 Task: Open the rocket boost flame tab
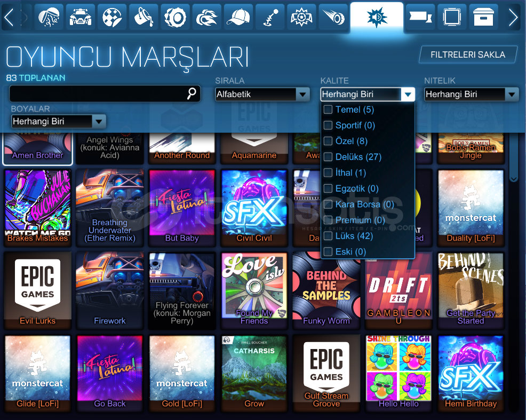(x=206, y=17)
